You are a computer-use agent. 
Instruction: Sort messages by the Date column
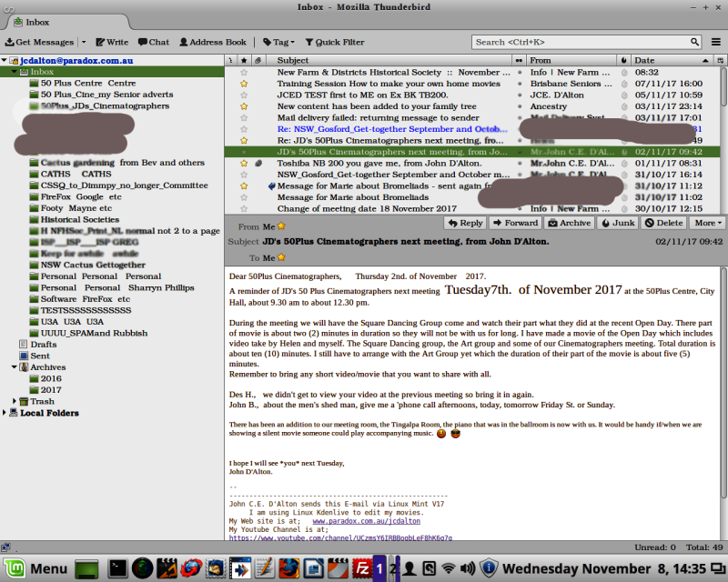click(x=672, y=60)
